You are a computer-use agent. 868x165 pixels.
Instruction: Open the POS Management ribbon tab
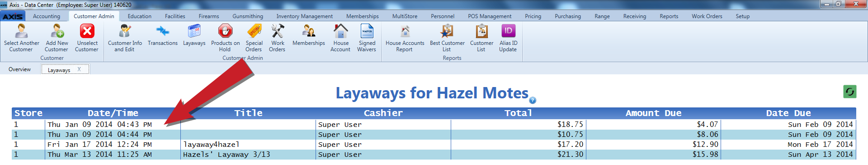tap(490, 16)
